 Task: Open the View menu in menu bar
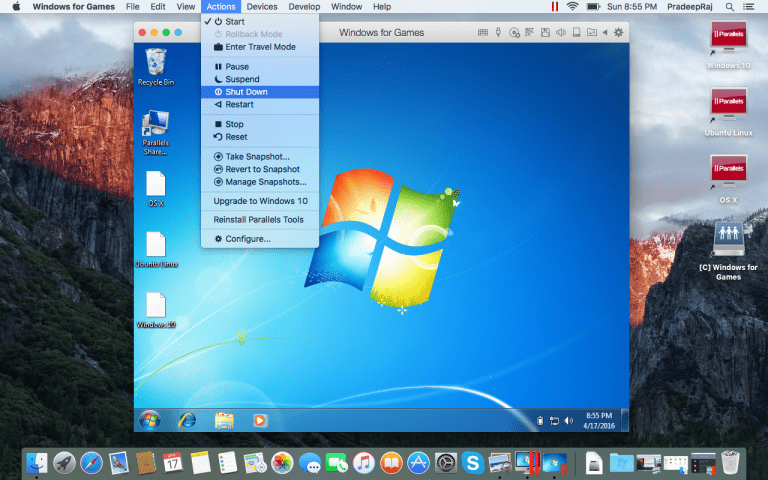186,6
